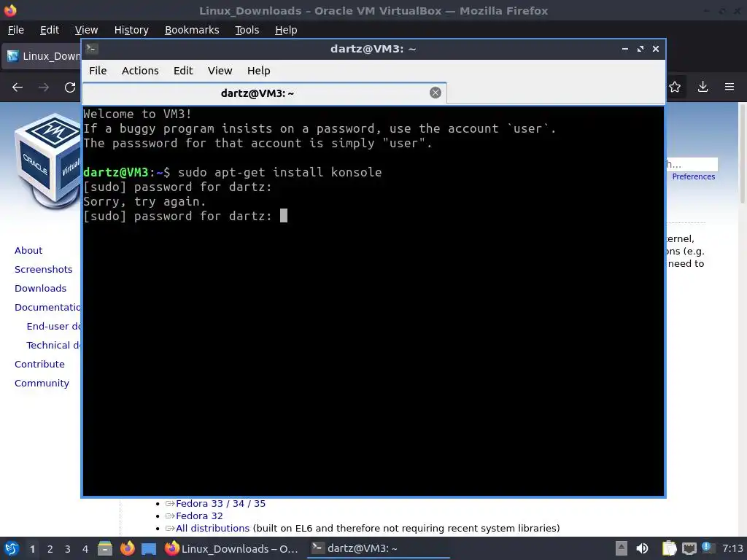Open the Screenshots link
747x560 pixels.
click(x=43, y=270)
